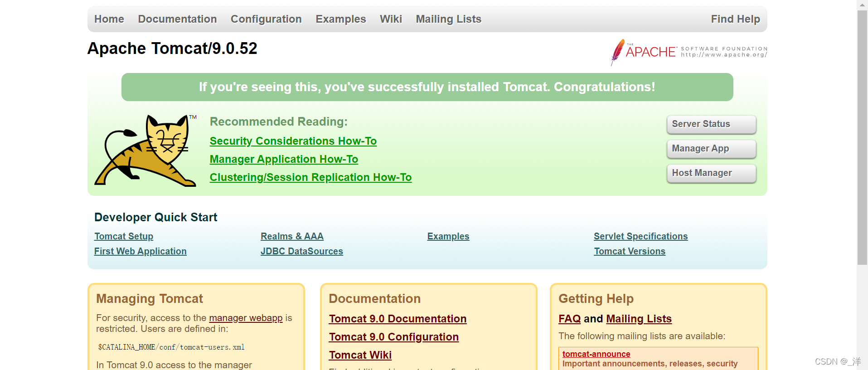This screenshot has height=370, width=868.
Task: Open Manager Application How-To link
Action: (284, 159)
